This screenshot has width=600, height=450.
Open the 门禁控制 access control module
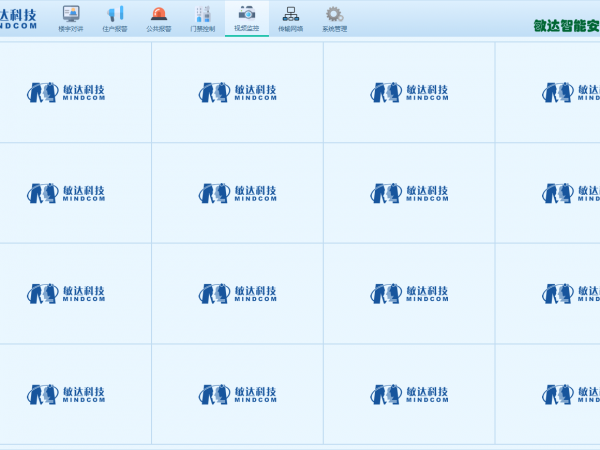point(202,18)
